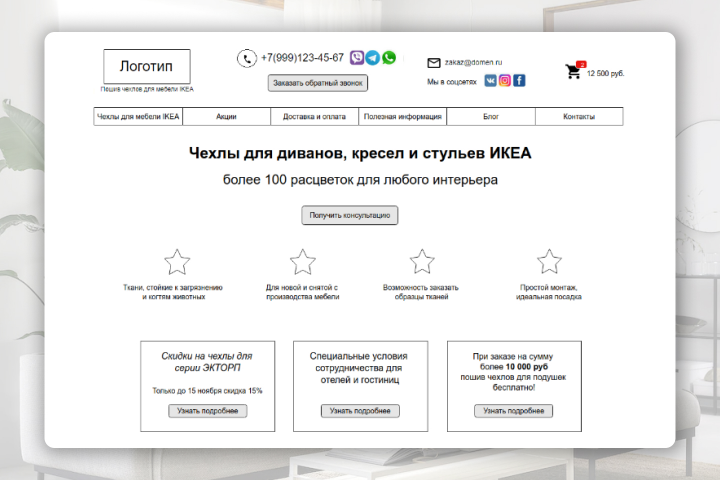Click 'Узнать подробнее' in ЭКТОРП discount card

click(208, 411)
